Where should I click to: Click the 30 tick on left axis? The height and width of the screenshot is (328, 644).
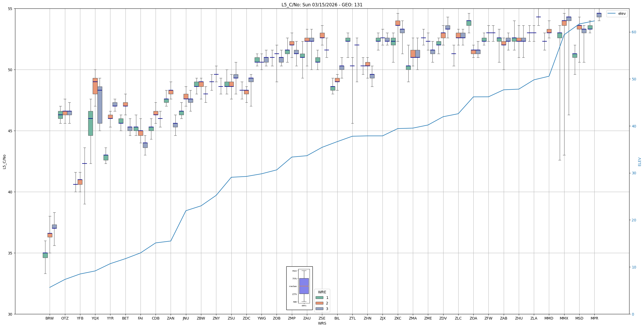click(x=10, y=314)
